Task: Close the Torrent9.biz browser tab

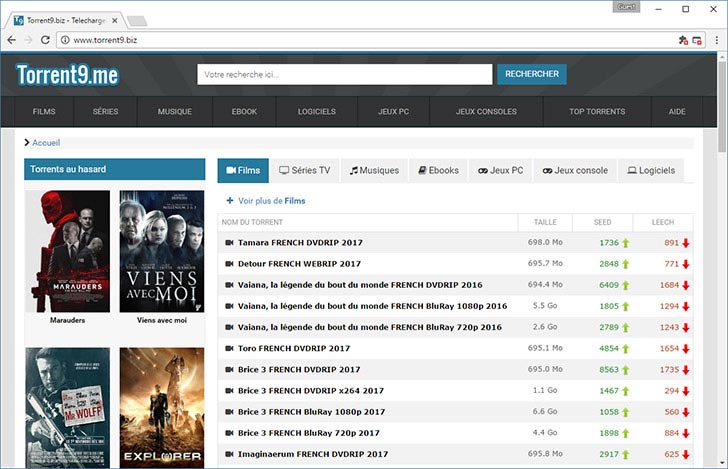Action: [115, 20]
